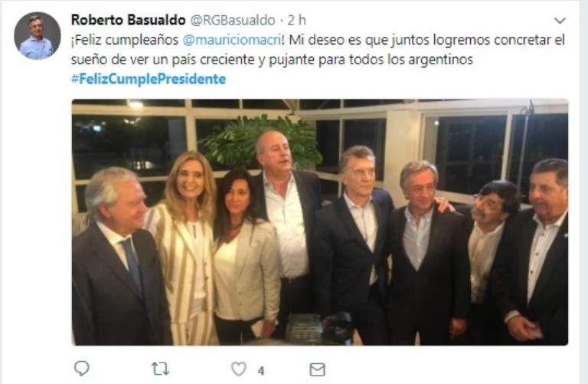Like the tweet with the heart icon
The image size is (588, 384).
point(239,369)
